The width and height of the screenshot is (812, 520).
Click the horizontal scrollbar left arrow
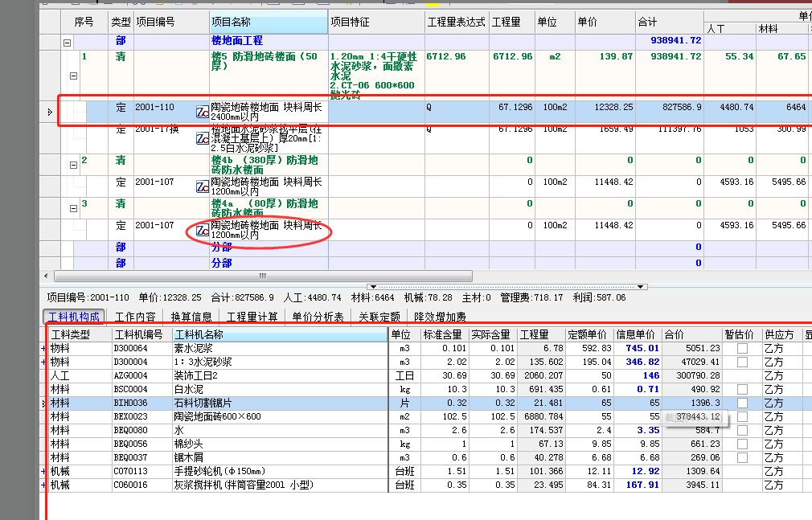click(x=46, y=276)
